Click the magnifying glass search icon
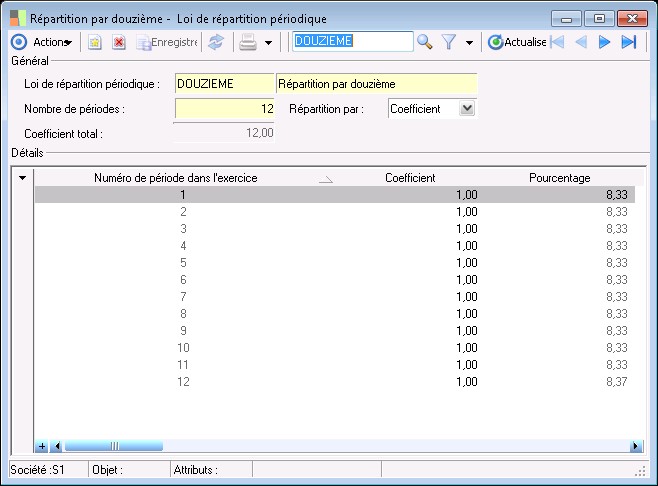The image size is (658, 486). point(425,42)
